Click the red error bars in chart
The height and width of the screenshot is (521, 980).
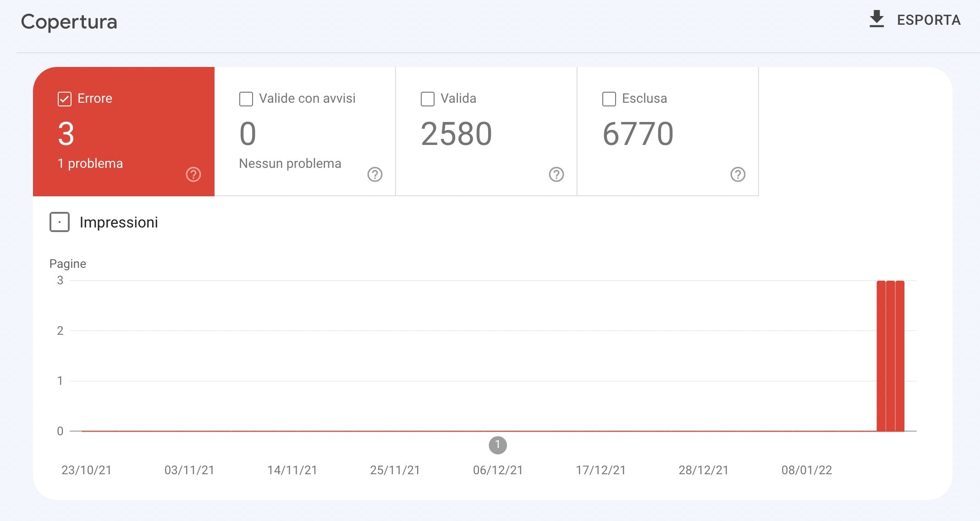click(x=890, y=356)
